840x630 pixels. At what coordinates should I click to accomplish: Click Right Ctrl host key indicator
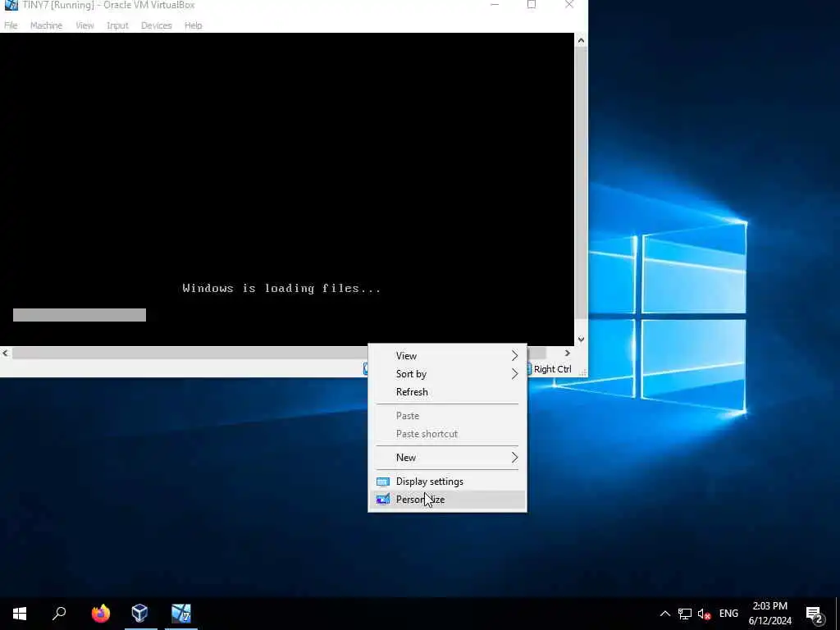pos(552,369)
